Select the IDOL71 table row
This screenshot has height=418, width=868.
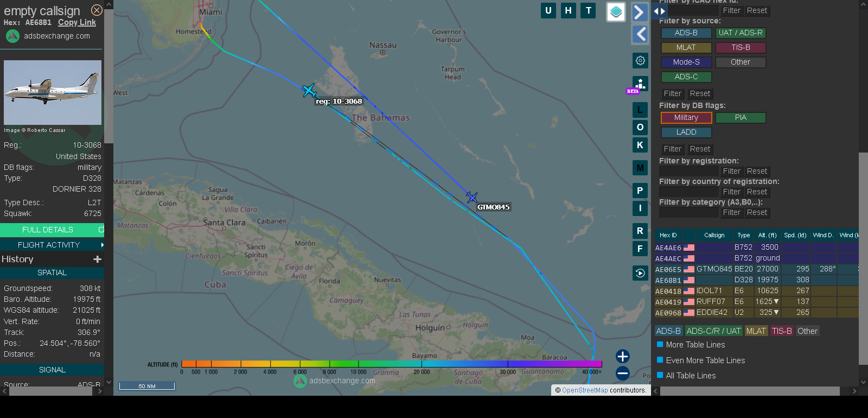pos(757,291)
